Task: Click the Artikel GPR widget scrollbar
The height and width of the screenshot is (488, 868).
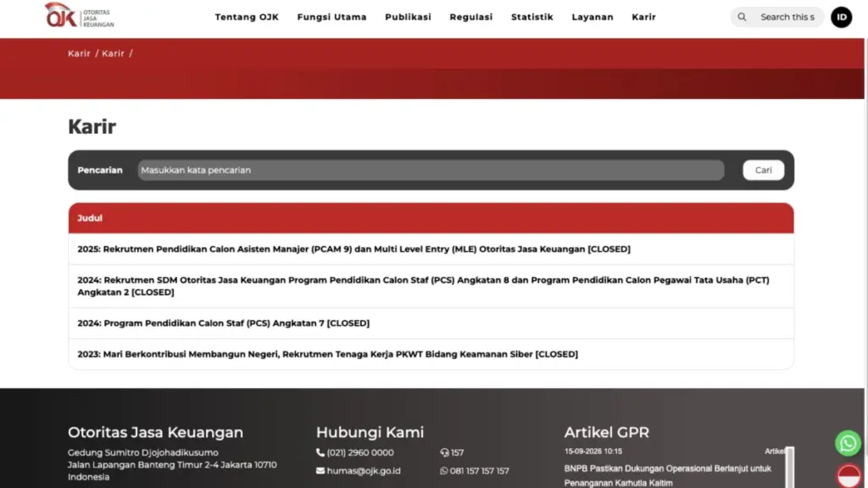Action: click(790, 468)
